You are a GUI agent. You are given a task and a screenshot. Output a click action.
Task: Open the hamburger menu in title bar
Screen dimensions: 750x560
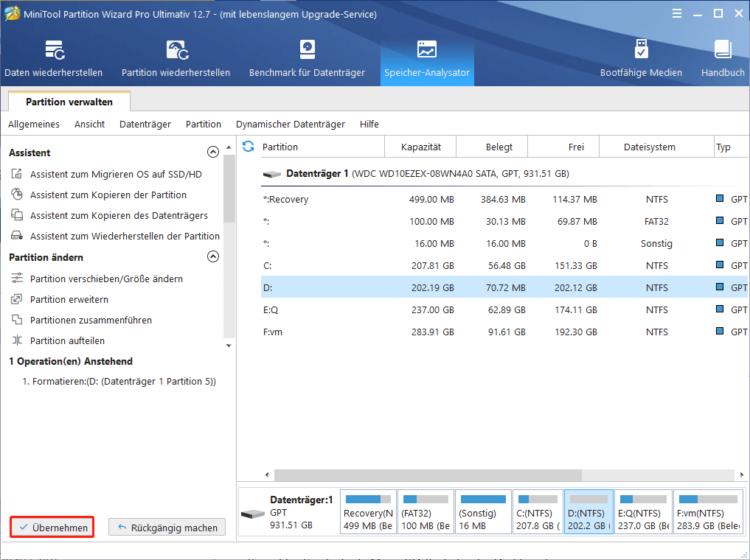[677, 14]
